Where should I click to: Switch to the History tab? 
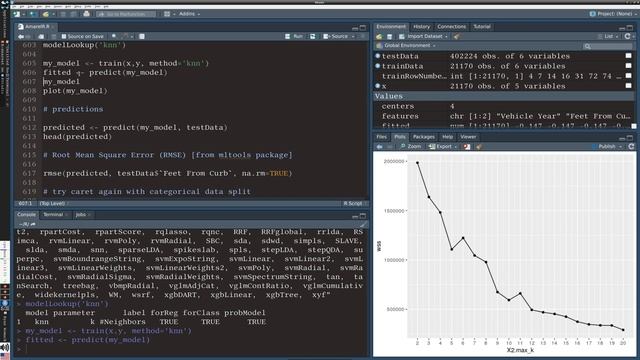click(422, 27)
